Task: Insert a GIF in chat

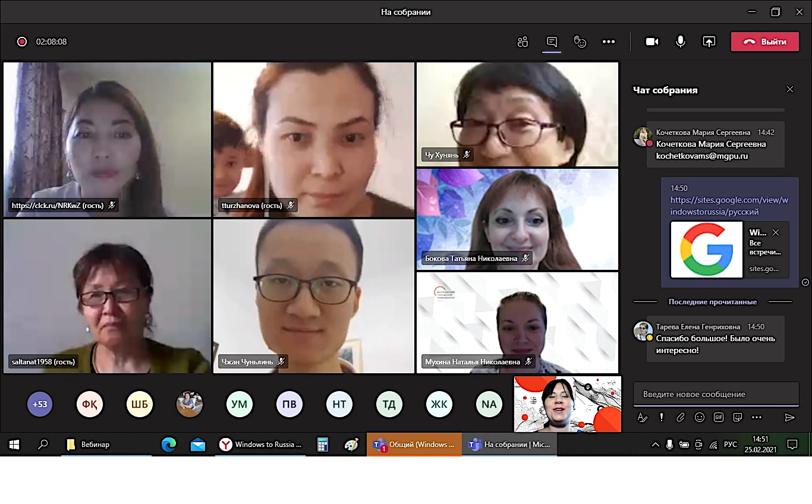Action: click(x=719, y=417)
